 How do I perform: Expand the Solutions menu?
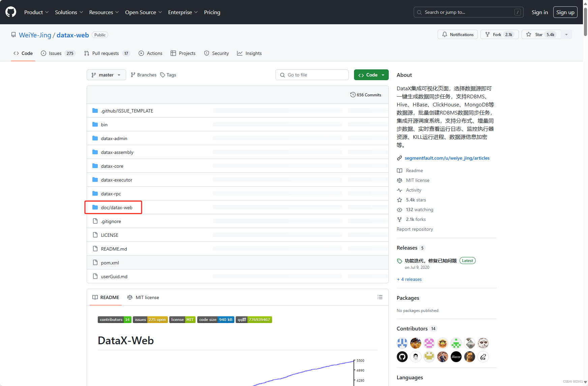[69, 12]
